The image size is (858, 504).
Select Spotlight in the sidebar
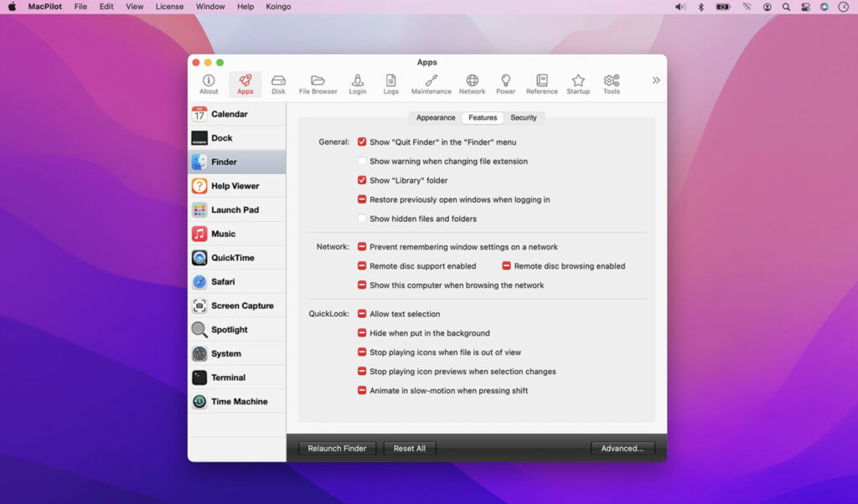(x=237, y=330)
